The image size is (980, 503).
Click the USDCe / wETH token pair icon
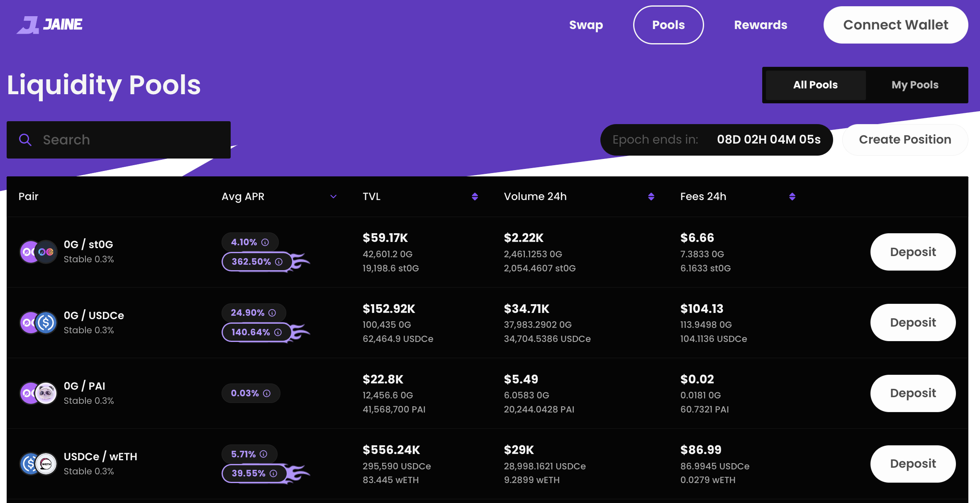(x=38, y=464)
